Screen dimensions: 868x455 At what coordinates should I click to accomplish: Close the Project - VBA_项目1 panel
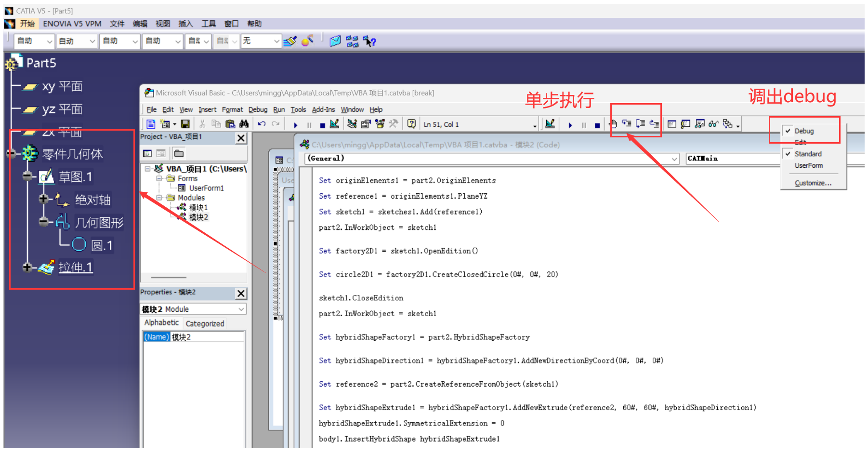click(241, 138)
